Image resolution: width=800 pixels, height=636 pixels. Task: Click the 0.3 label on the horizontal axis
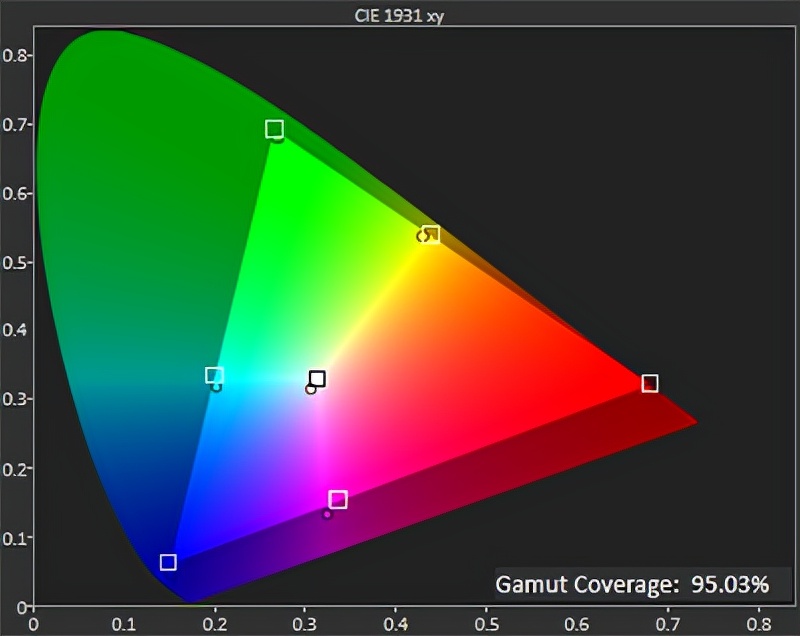(x=305, y=624)
